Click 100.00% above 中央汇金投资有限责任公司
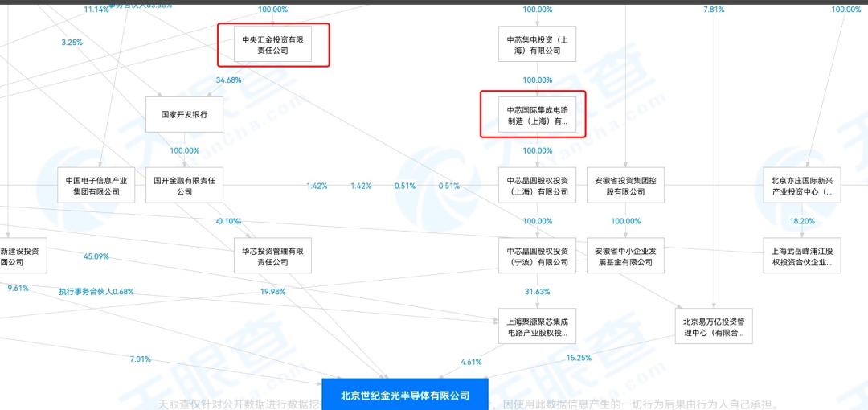Screen dimensions: 868x410 (x=272, y=10)
